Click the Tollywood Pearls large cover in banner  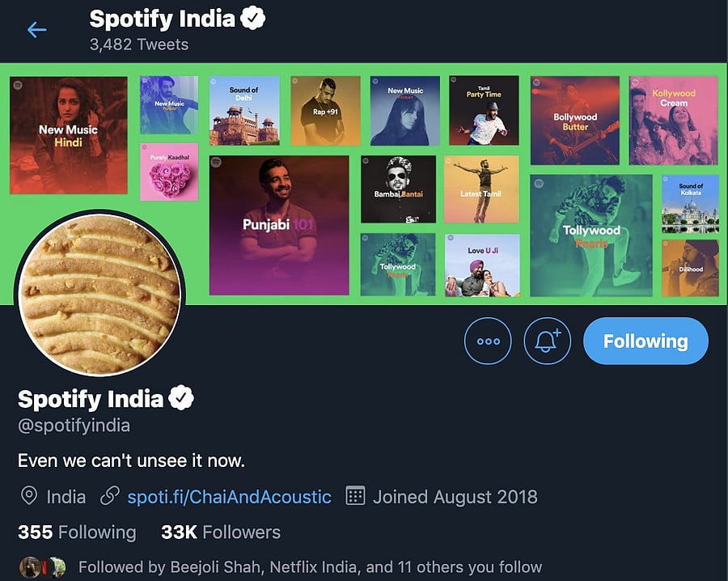pyautogui.click(x=591, y=235)
